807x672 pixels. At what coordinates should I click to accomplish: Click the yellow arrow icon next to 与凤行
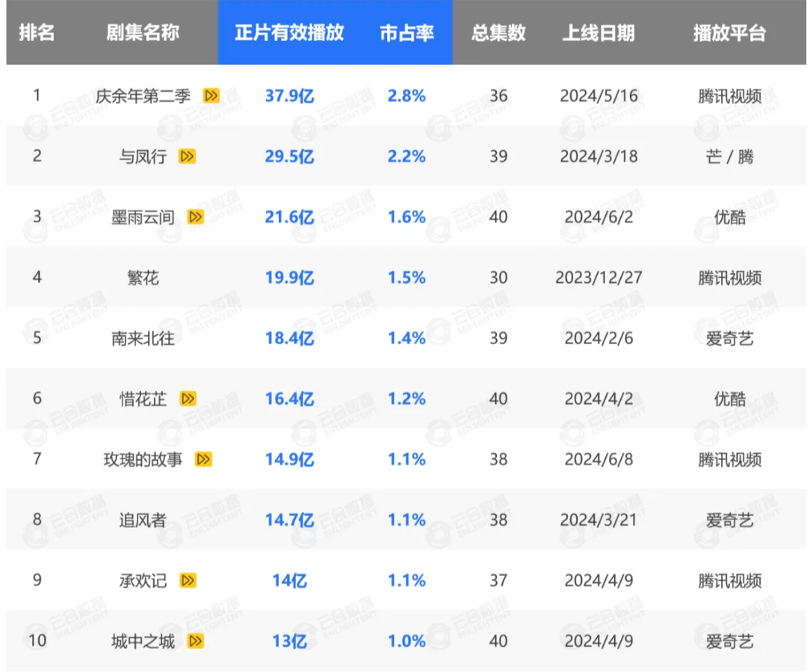[x=187, y=156]
